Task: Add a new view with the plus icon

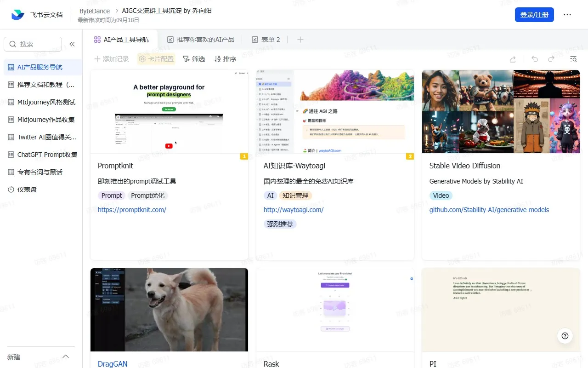Action: coord(300,39)
